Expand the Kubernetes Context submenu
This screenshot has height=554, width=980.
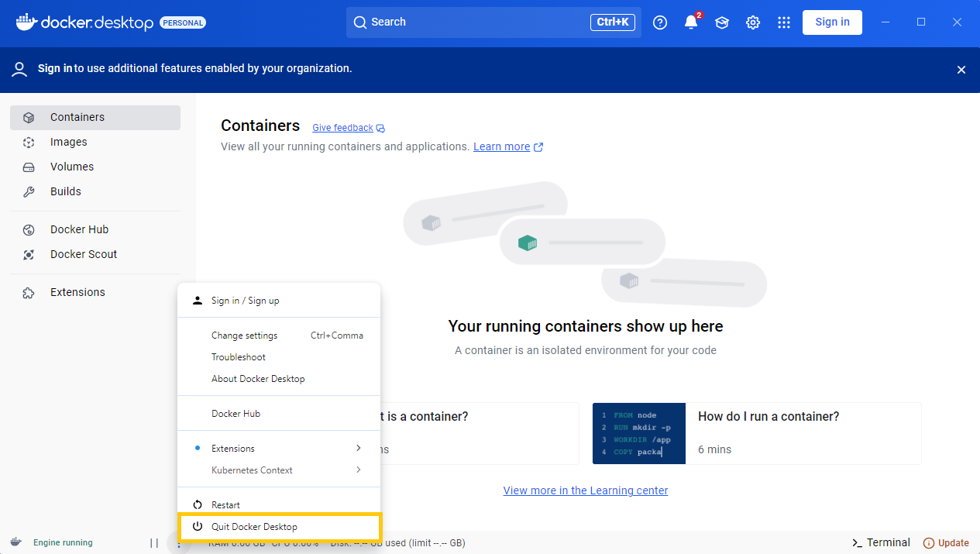click(x=279, y=470)
